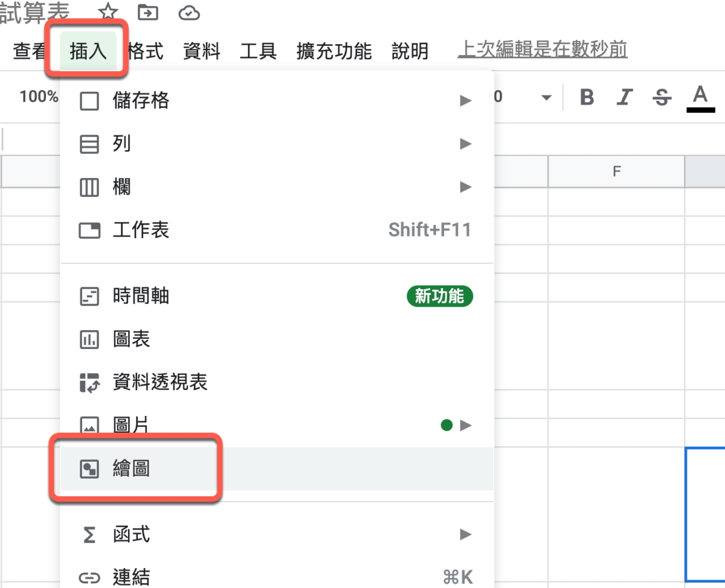Screen dimensions: 725x588
Task: Click the 繪圖 drawing icon
Action: (x=89, y=469)
